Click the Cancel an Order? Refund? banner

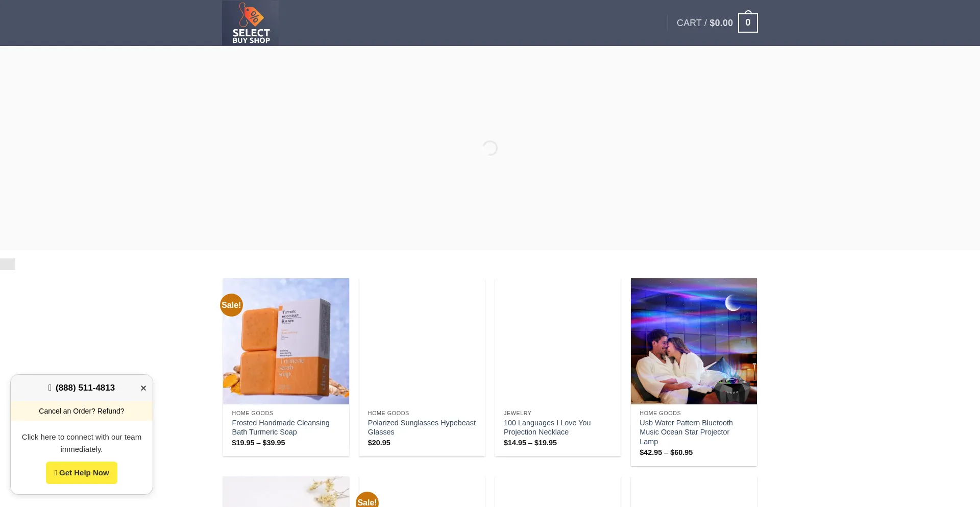tap(82, 411)
